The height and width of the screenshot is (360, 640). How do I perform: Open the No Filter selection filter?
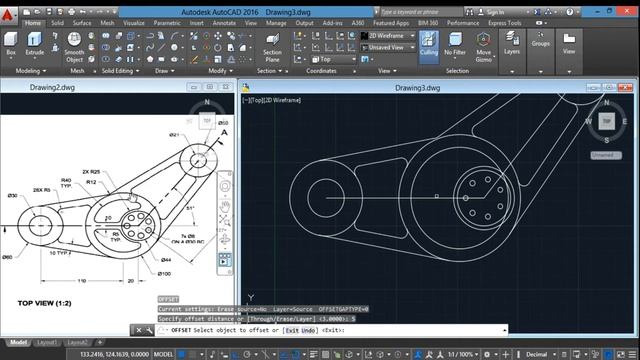click(455, 44)
